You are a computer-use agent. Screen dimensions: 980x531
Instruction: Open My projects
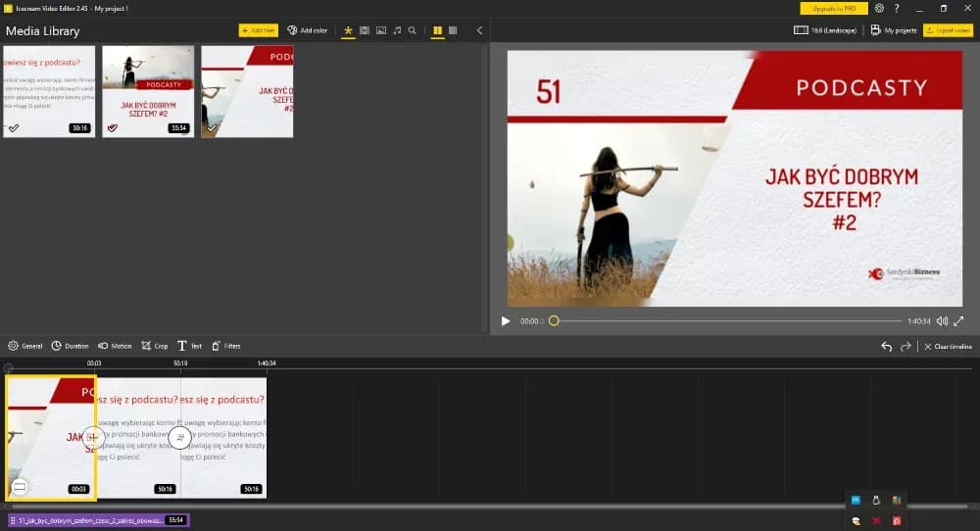click(x=894, y=30)
